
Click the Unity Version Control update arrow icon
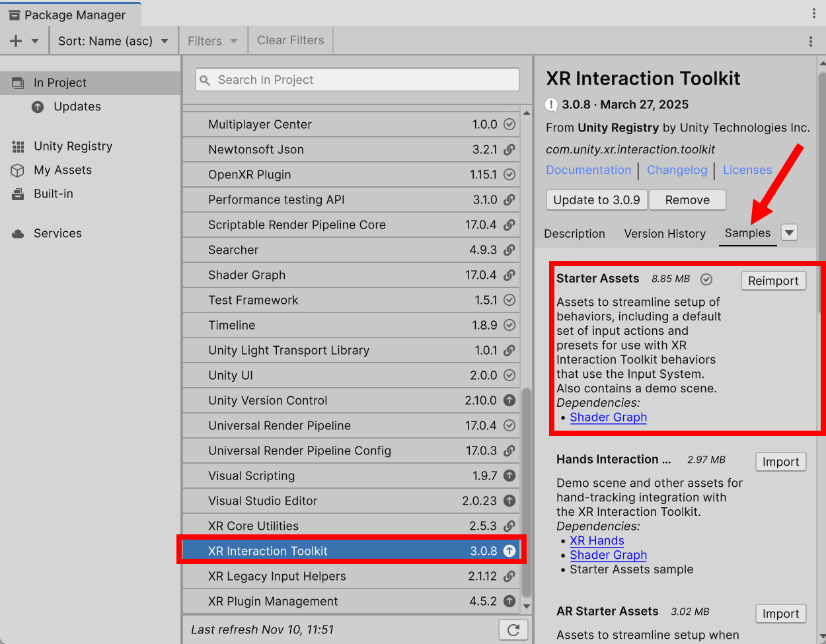509,400
